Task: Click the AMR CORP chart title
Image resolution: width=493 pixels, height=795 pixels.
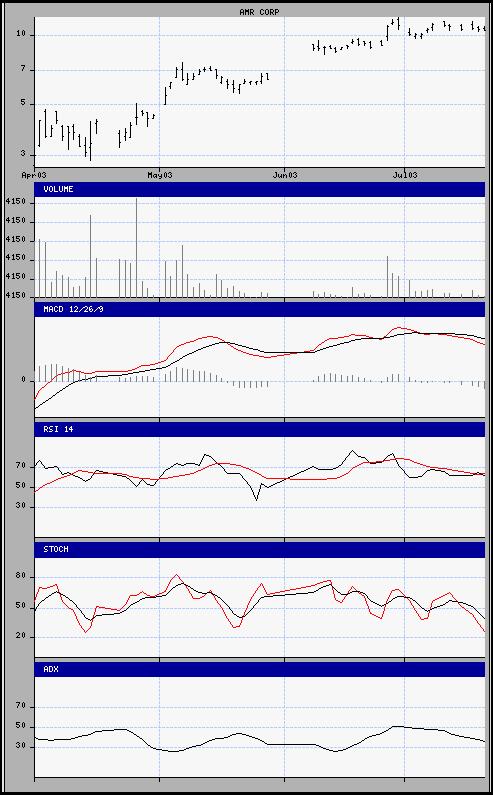Action: [x=259, y=12]
